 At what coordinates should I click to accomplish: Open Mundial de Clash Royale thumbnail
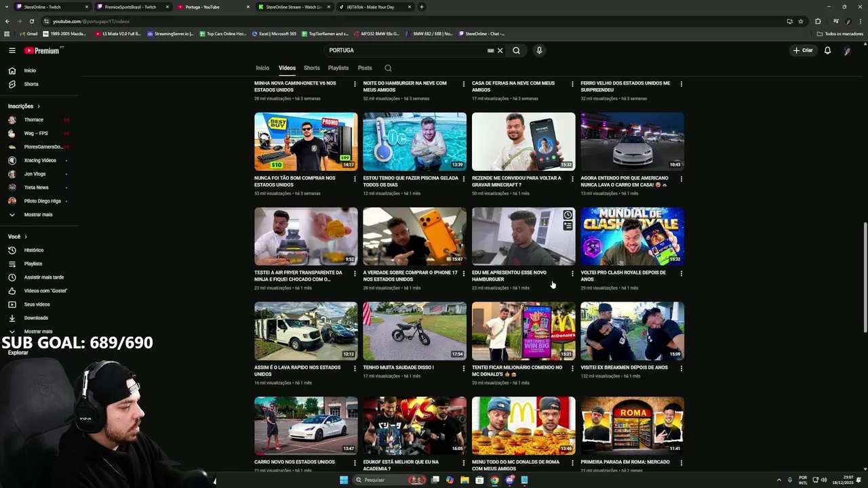(632, 237)
